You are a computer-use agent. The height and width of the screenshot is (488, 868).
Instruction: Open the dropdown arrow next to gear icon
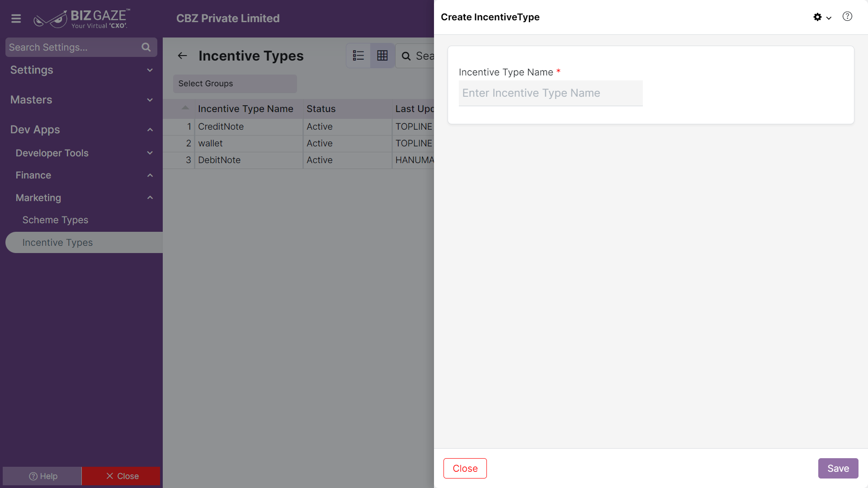pos(829,18)
